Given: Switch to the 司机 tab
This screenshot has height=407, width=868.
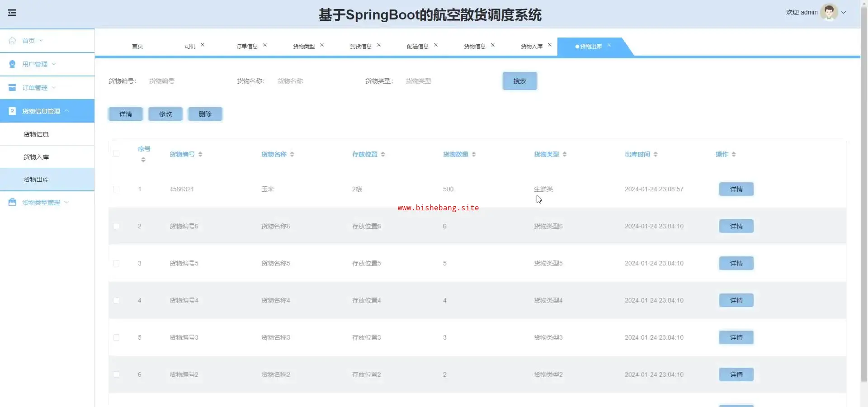Looking at the screenshot, I should [x=190, y=47].
